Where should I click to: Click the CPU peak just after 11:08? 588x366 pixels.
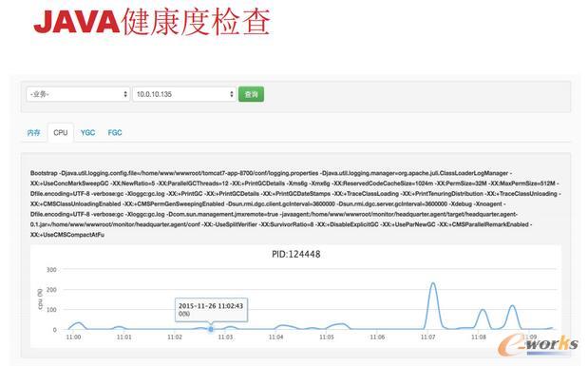pos(483,310)
